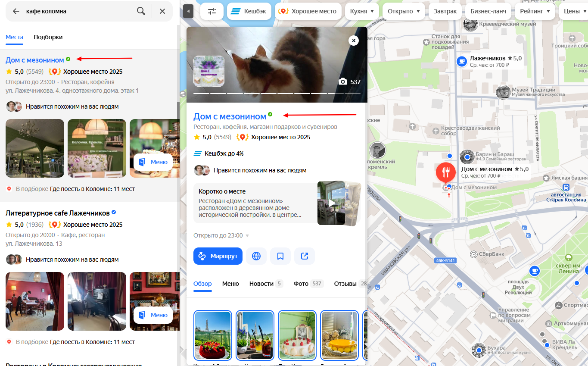Save place with the bookmark button

(280, 256)
